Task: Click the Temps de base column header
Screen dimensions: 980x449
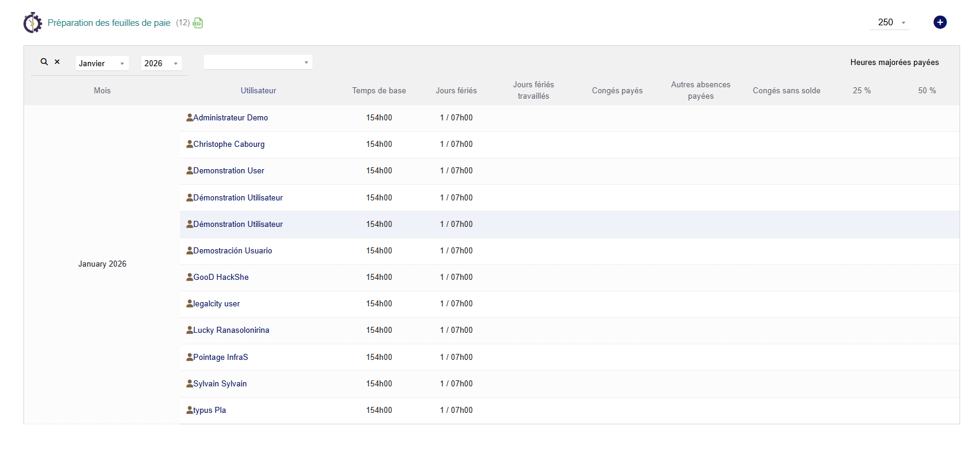Action: tap(379, 90)
